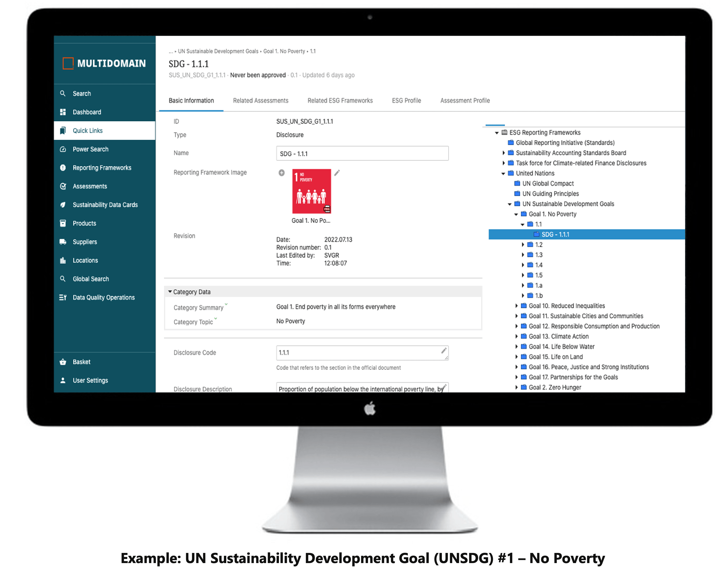Screen dimensions: 728x575
Task: Expand Task force for Climate-related Finance Disclosures
Action: (504, 163)
